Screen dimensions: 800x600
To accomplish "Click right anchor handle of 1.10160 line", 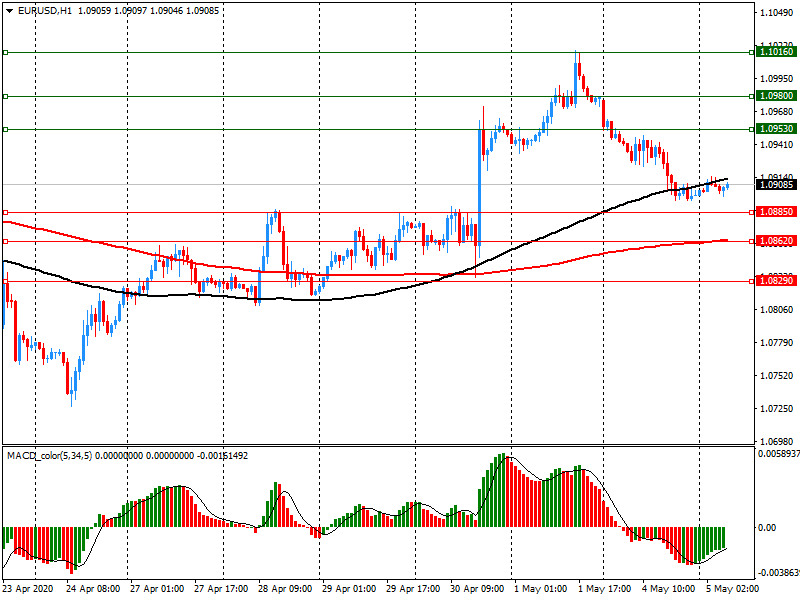I will 752,53.
